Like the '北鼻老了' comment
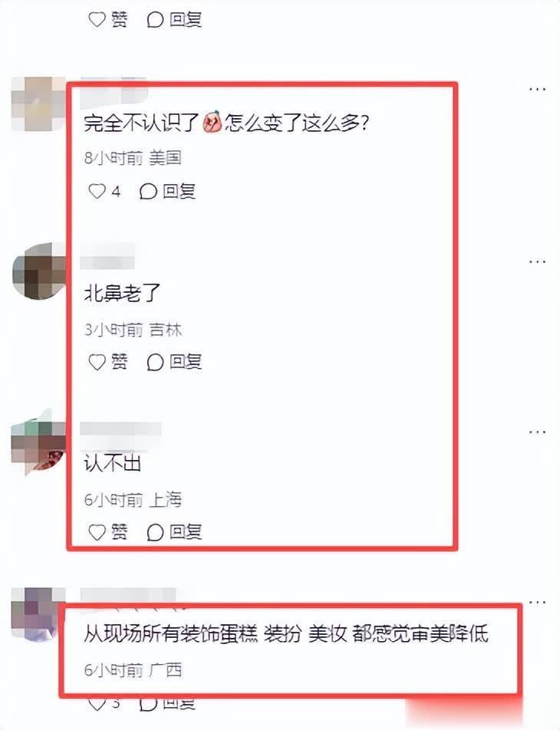Screen dimensions: 560x730 coord(107,362)
